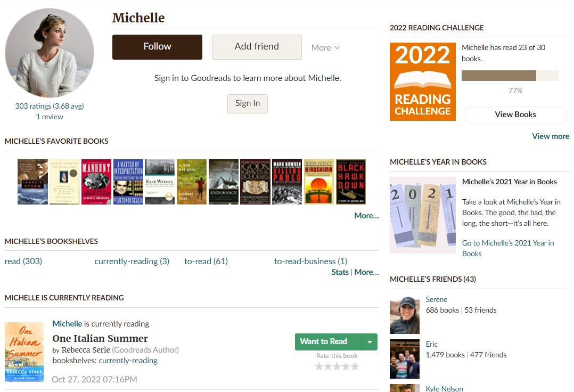Viewport: 574px width, 392px height.
Task: Click the Add friend button
Action: pos(257,47)
